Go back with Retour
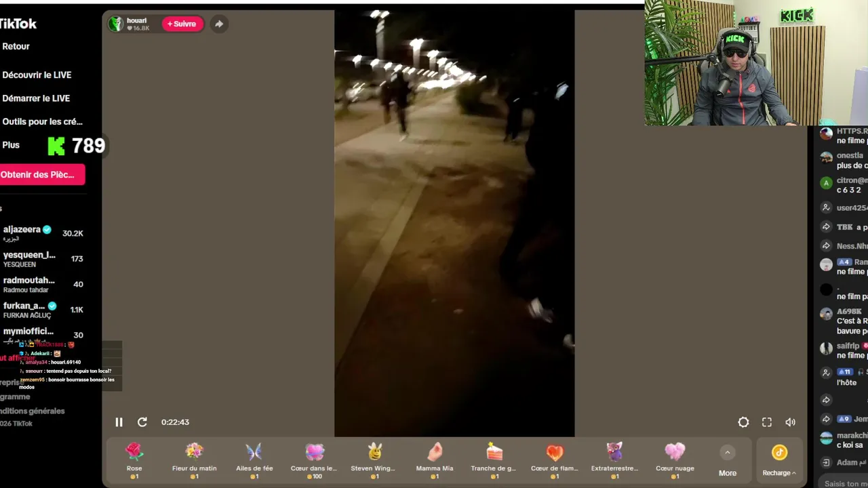 [16, 46]
